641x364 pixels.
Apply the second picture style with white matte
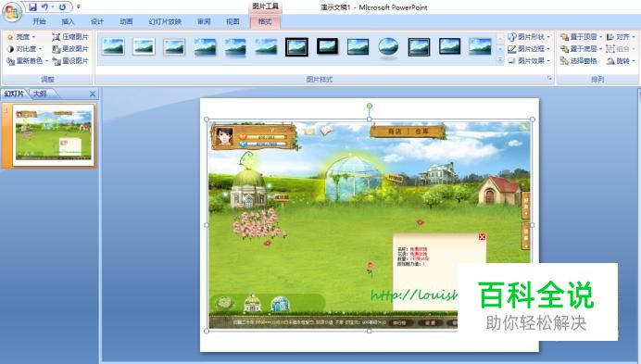(144, 46)
